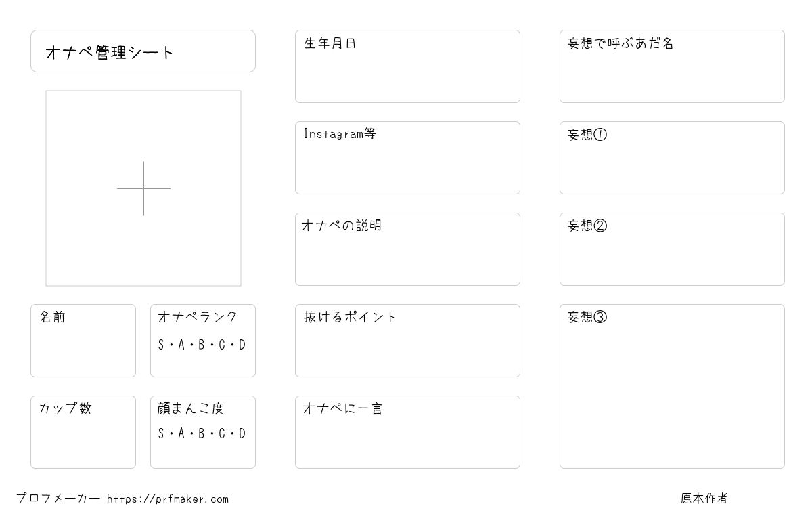Screen dimensions: 812x508
Task: Click the カップ数 field
Action: 83,432
